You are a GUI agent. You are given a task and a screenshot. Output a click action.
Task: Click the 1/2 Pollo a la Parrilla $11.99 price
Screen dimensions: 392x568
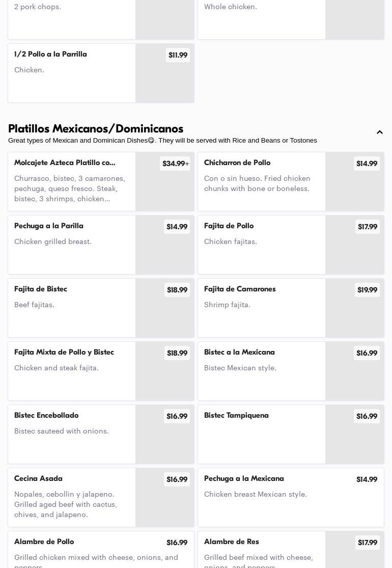pyautogui.click(x=178, y=55)
